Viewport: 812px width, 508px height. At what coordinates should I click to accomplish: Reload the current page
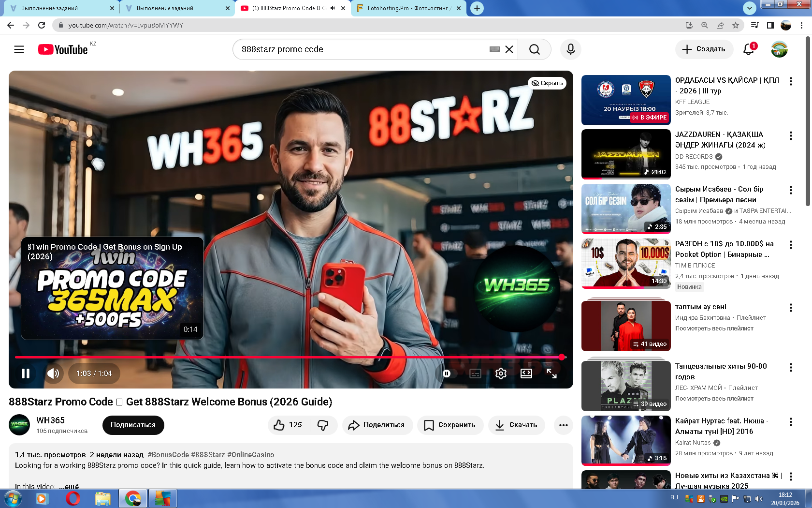pos(42,25)
